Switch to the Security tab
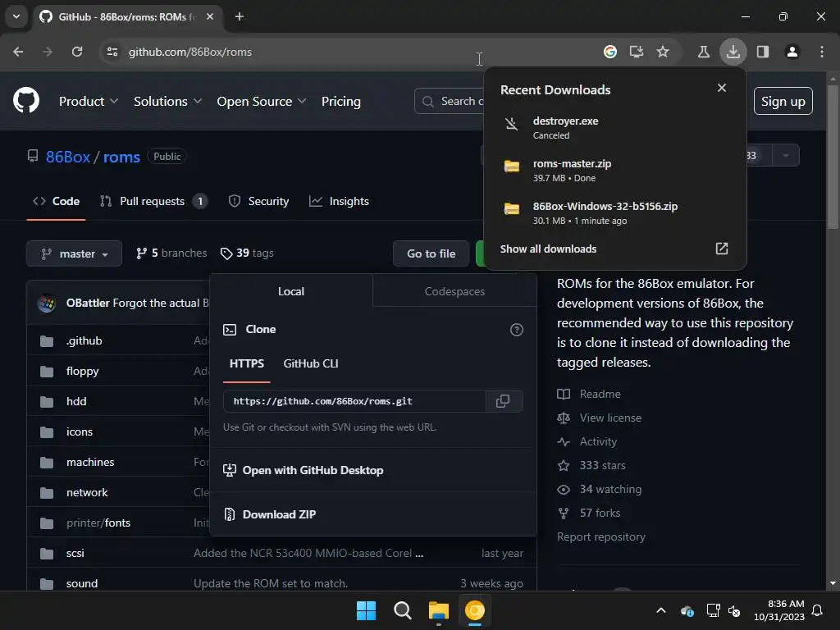This screenshot has width=840, height=630. [258, 202]
